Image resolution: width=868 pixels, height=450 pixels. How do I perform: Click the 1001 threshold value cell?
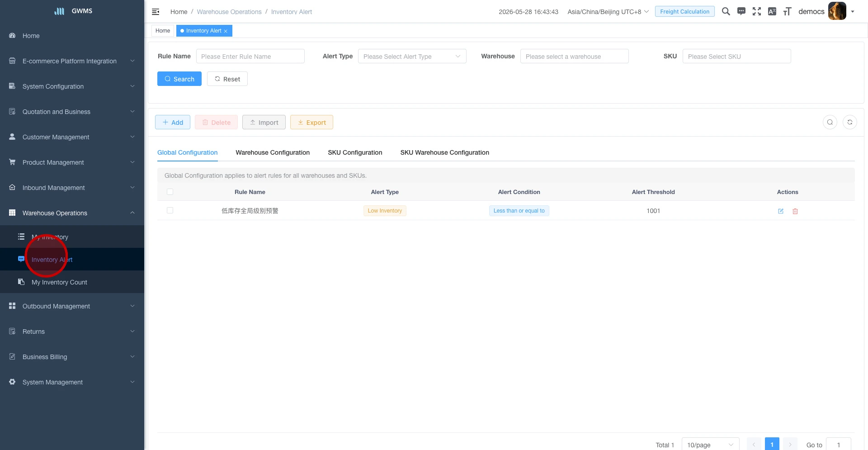pyautogui.click(x=653, y=211)
